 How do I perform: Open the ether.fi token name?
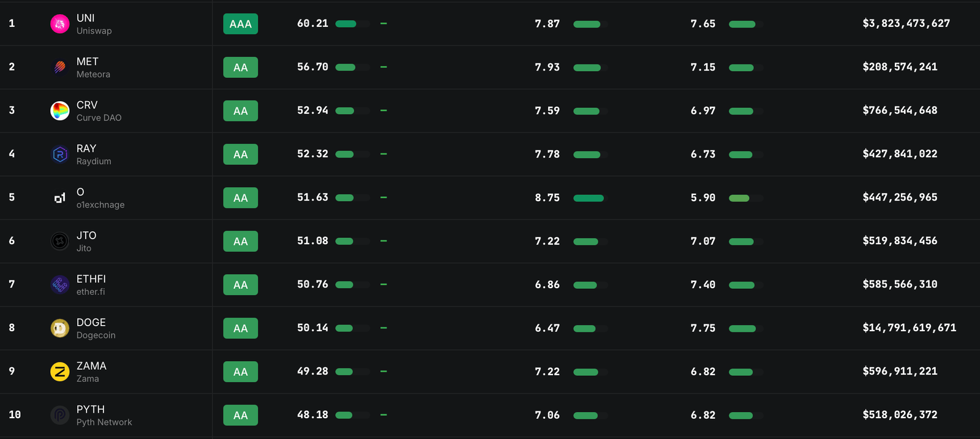tap(91, 292)
